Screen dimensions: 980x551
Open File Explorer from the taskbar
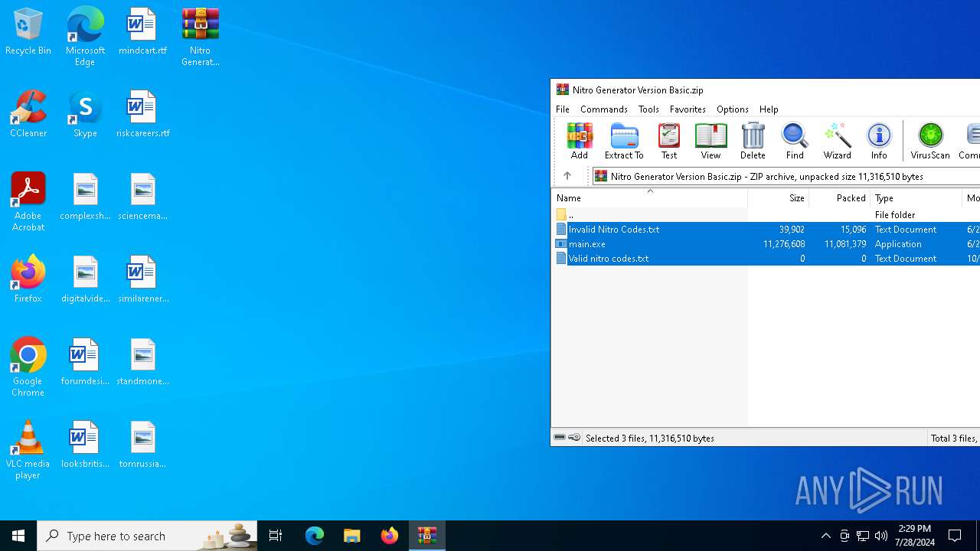pos(352,536)
